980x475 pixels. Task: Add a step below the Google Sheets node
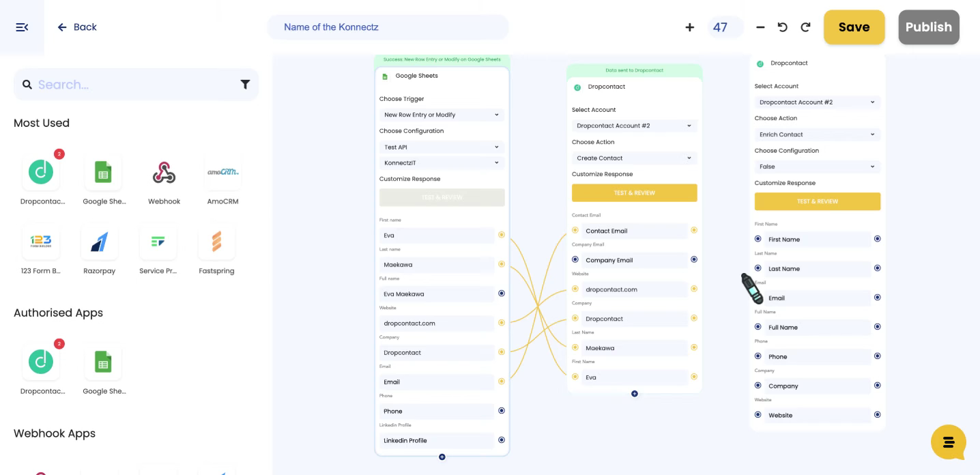pyautogui.click(x=442, y=457)
